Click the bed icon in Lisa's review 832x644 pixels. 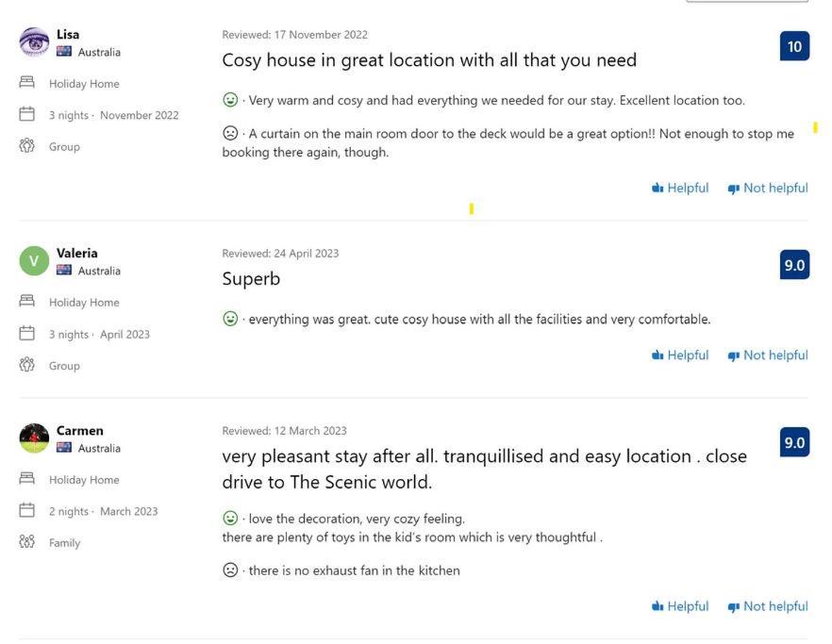click(x=26, y=83)
